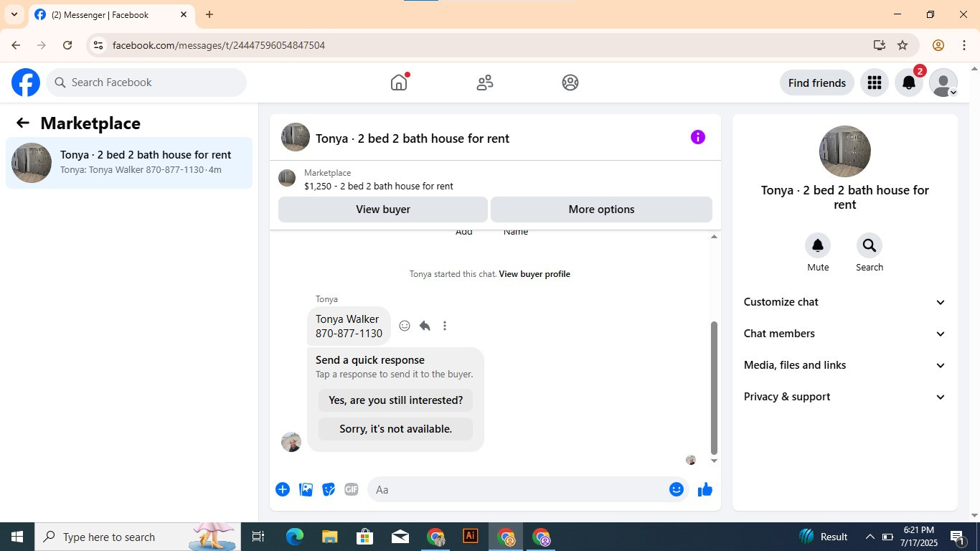View site information icon in address bar
This screenshot has width=980, height=551.
click(98, 45)
